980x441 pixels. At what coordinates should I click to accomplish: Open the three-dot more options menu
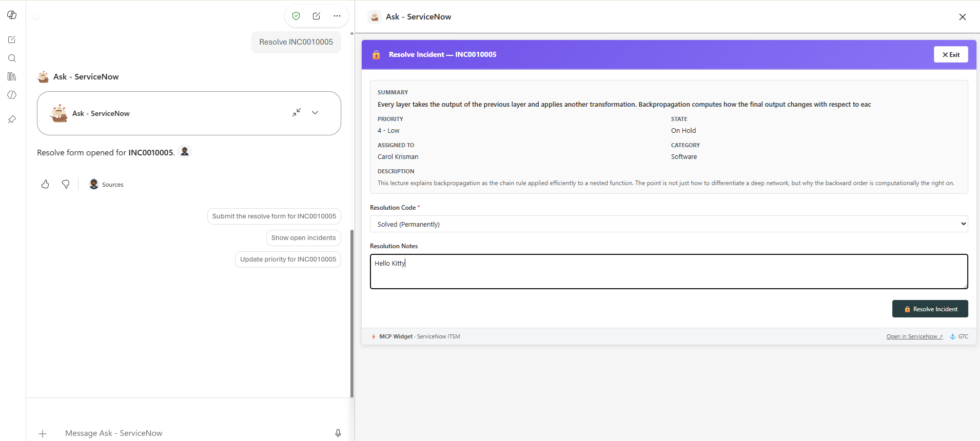click(337, 16)
